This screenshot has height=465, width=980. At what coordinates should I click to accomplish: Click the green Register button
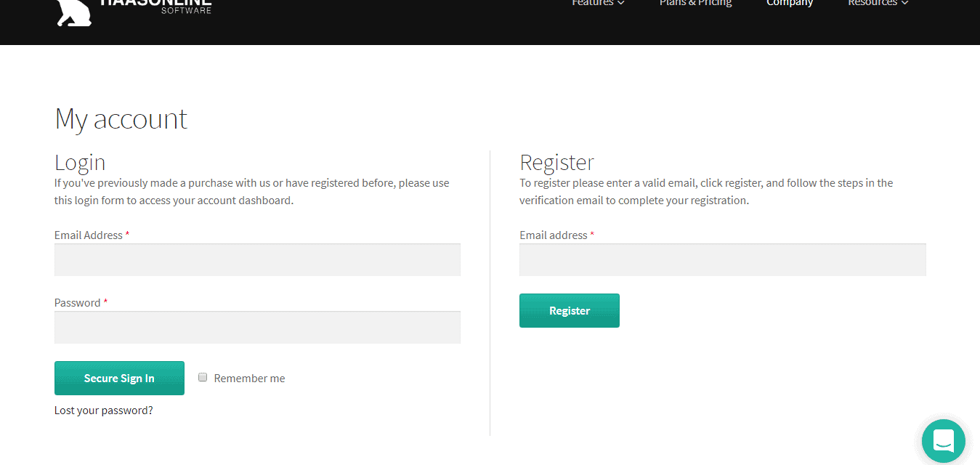pyautogui.click(x=570, y=310)
